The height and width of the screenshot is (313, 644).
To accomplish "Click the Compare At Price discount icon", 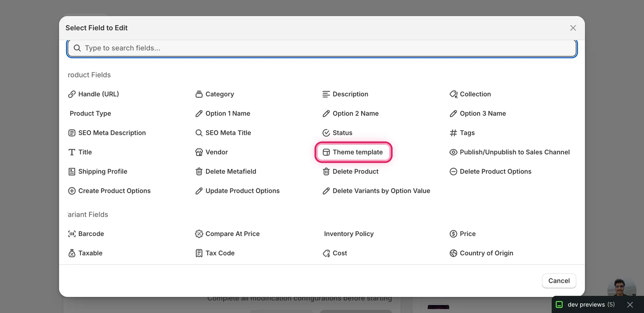I will coord(199,234).
